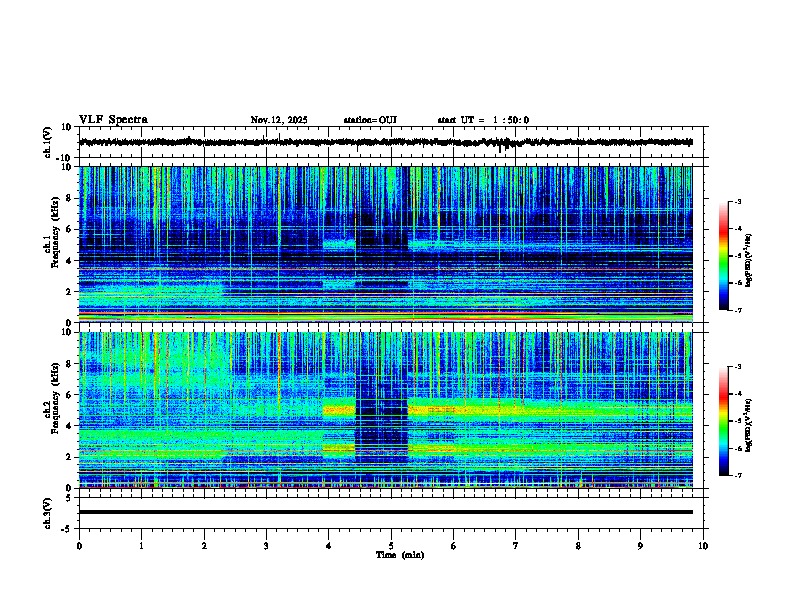This screenshot has height=612, width=792.
Task: Click the "0" tick on the Time axis
Action: tap(79, 546)
